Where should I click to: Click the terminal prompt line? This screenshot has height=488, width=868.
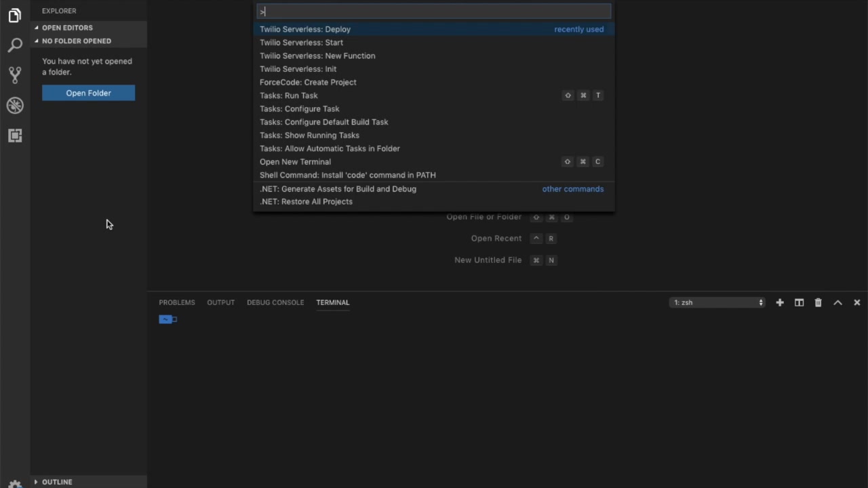coord(168,319)
